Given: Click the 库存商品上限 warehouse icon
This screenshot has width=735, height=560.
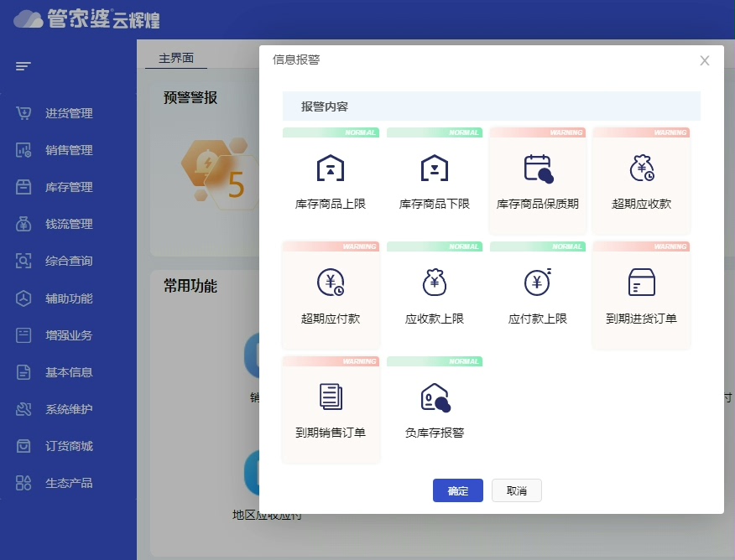Looking at the screenshot, I should [x=331, y=169].
